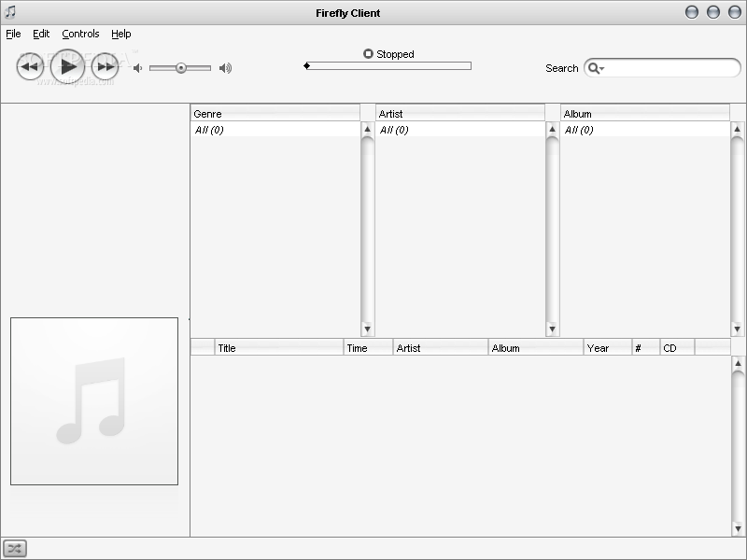Click the Genre column header
747x560 pixels.
275,113
